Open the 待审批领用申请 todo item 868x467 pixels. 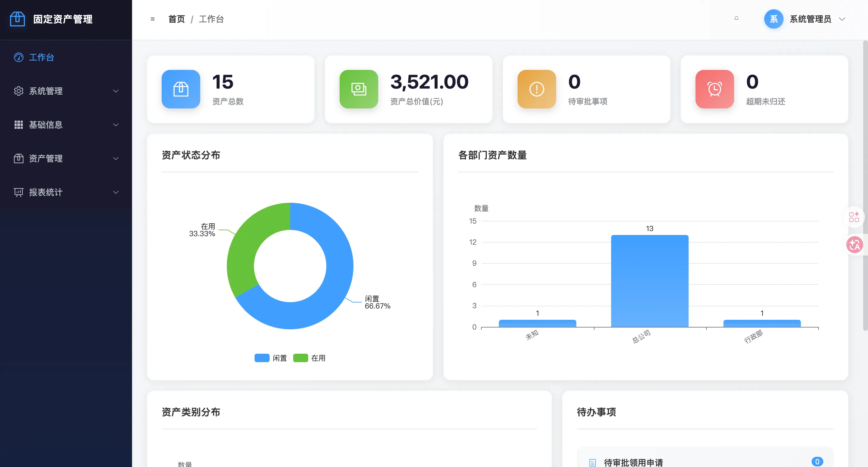(x=705, y=457)
